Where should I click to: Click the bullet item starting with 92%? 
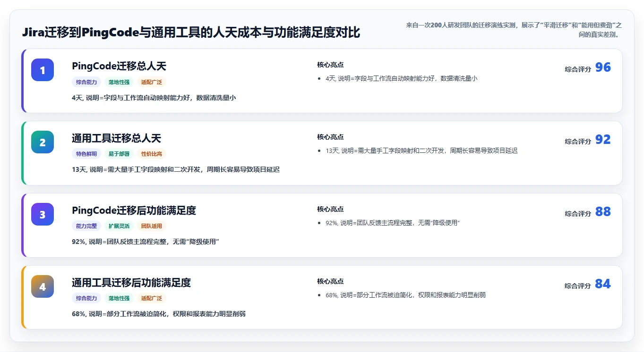click(393, 223)
